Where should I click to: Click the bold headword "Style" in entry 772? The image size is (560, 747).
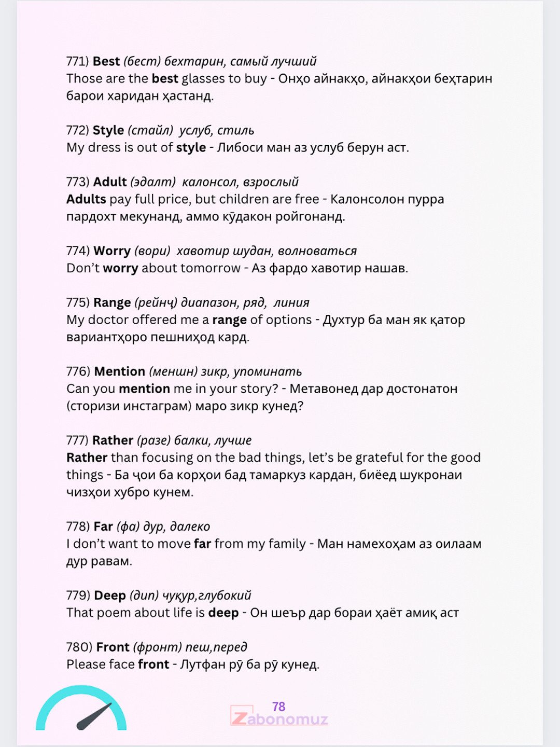click(108, 130)
